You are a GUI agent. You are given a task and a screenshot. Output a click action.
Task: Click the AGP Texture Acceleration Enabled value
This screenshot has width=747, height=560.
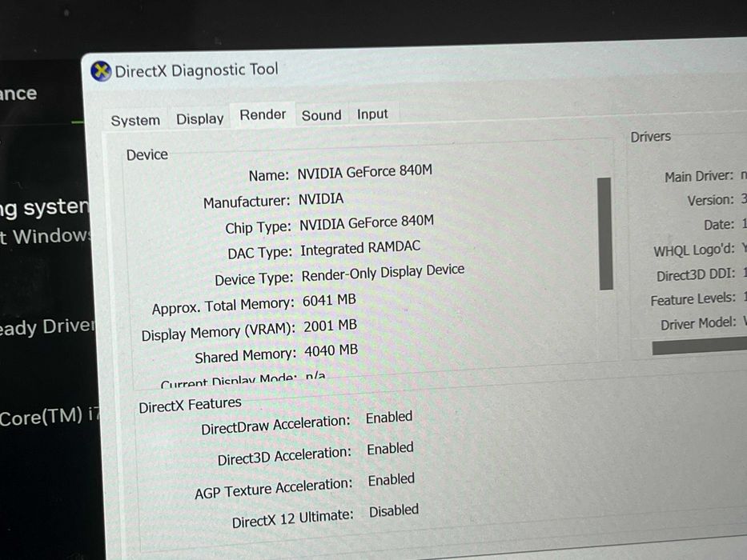point(392,479)
